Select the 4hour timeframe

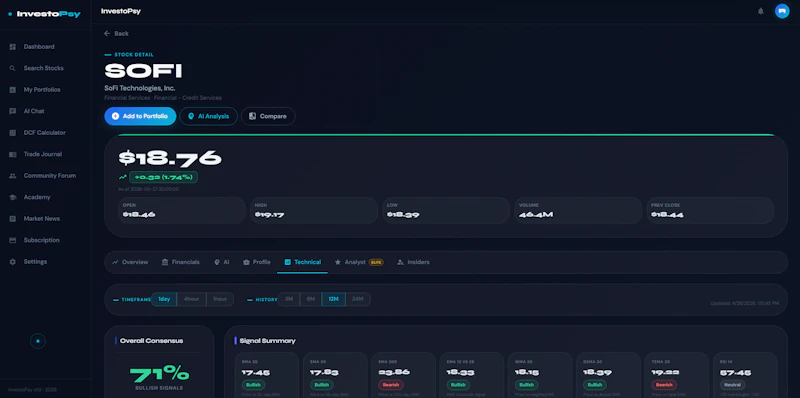(x=191, y=300)
